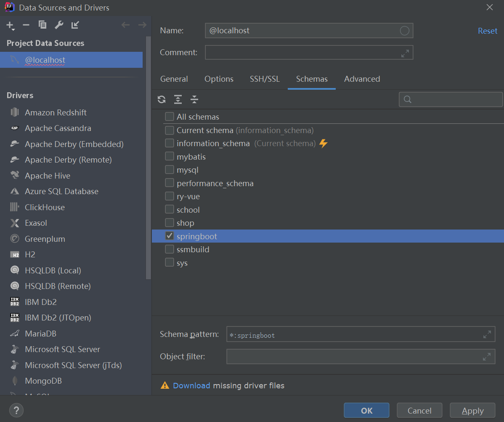The image size is (504, 422).
Task: Expand the Object filter field
Action: [487, 357]
